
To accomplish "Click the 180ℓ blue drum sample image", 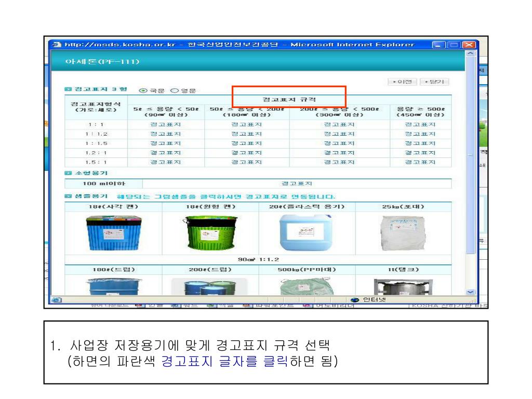I will pos(114,287).
